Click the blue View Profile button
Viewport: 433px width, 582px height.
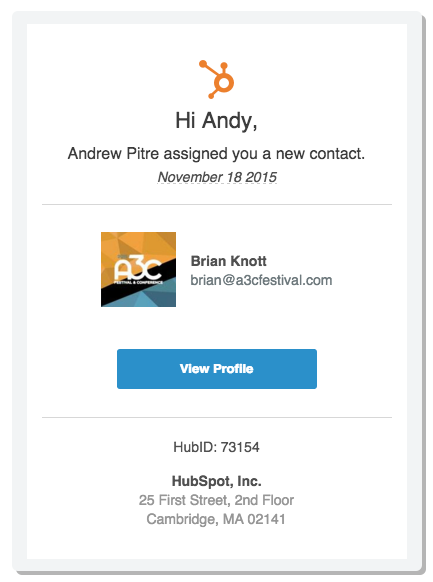pyautogui.click(x=217, y=369)
